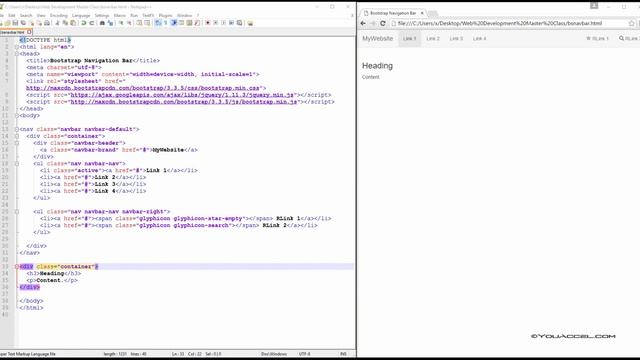Collapse the body fold on line 11
Viewport: 640px width, 360px height.
coord(17,116)
